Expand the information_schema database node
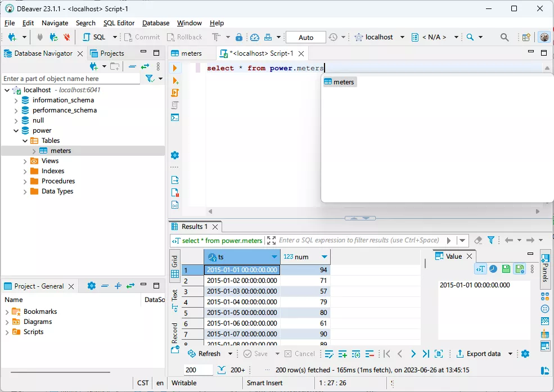 tap(16, 100)
